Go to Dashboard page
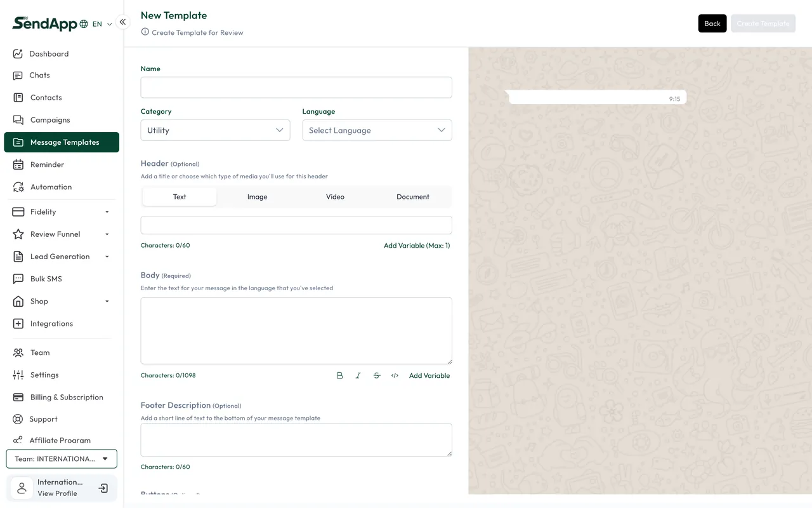Screen dimensions: 812x508 coord(49,54)
